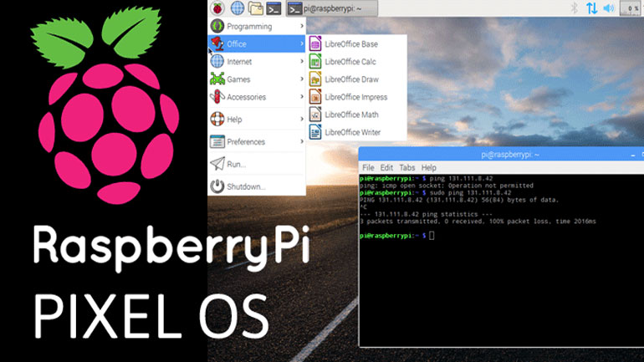The width and height of the screenshot is (644, 362).
Task: Click the Preferences menu icon
Action: (x=217, y=141)
